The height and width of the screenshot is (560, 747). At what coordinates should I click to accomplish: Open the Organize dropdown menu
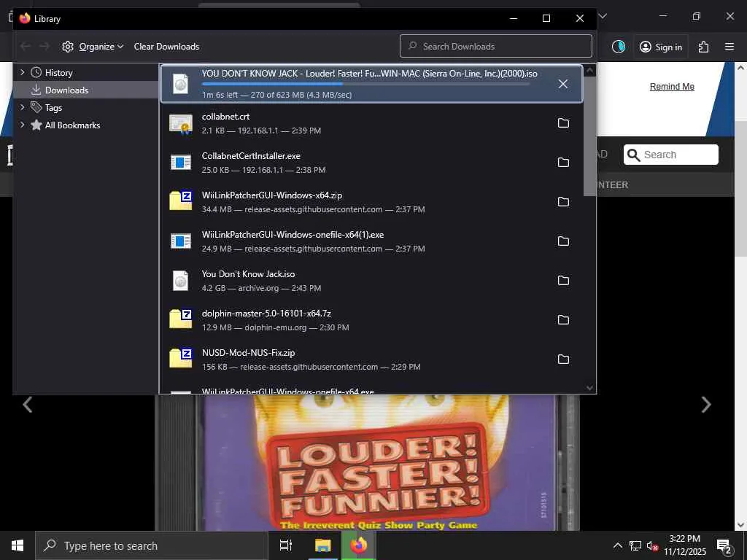click(93, 47)
